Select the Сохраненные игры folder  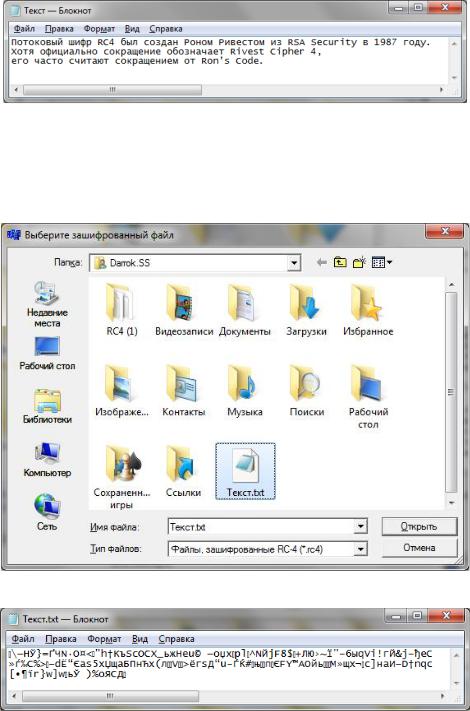121,477
